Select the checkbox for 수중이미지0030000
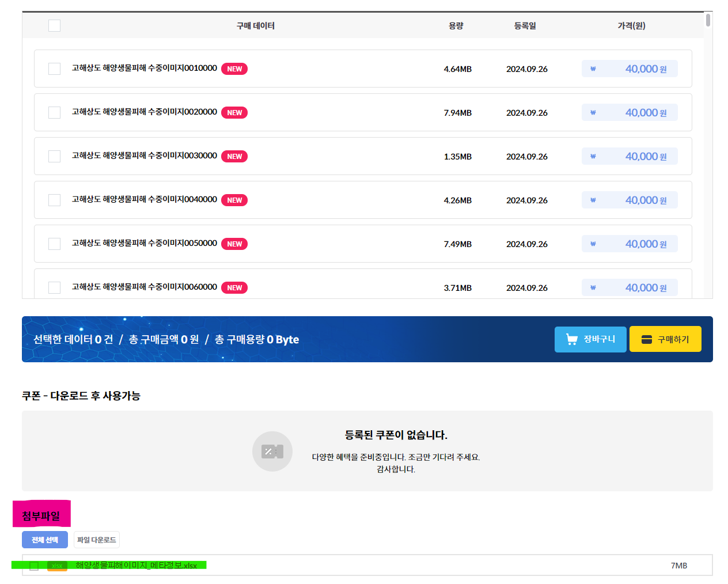728x584 pixels. tap(55, 157)
